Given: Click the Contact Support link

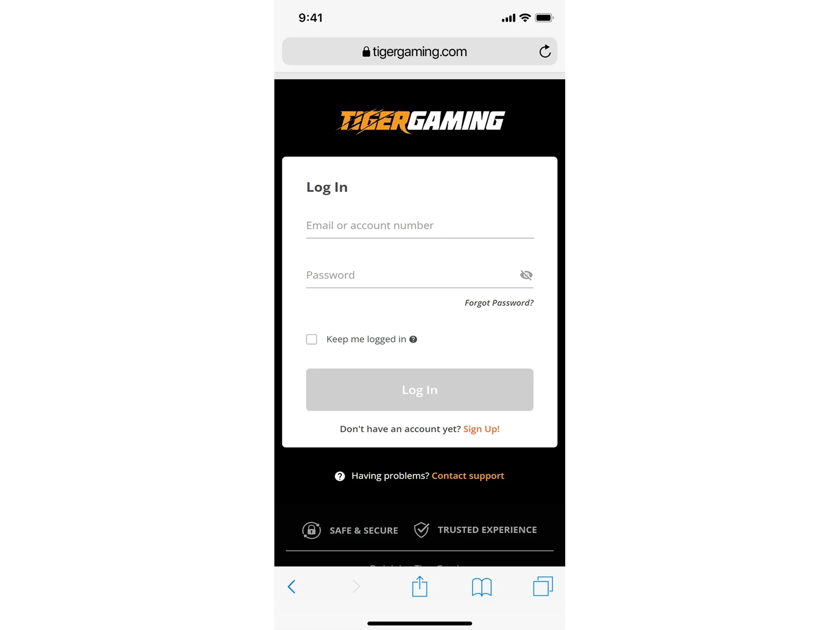Looking at the screenshot, I should coord(468,475).
